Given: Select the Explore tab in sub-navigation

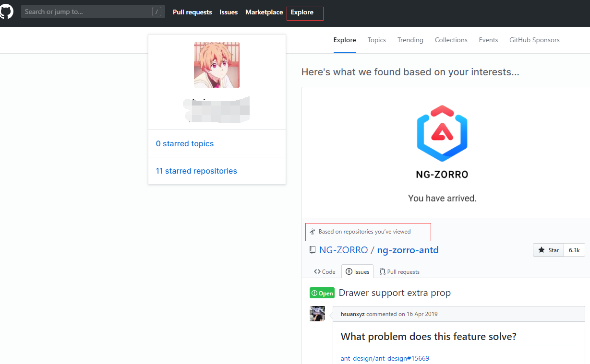Looking at the screenshot, I should click(345, 40).
